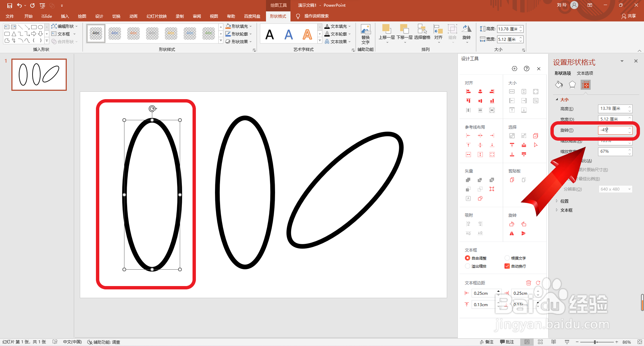
Task: Click 形状选项 in format pane
Action: [x=562, y=73]
